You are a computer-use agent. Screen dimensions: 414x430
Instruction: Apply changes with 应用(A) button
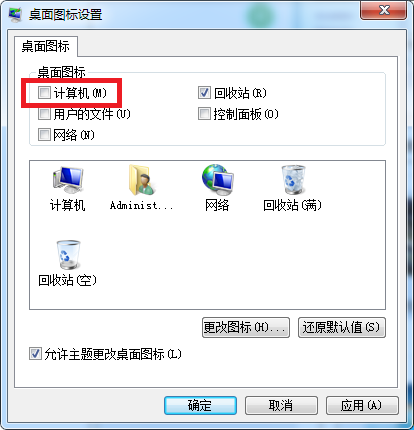[362, 405]
